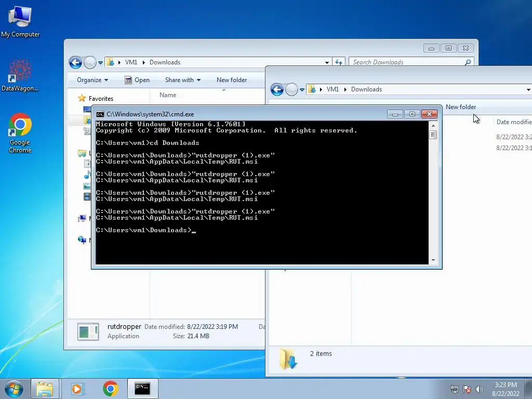Close the cmd.exe window

point(429,114)
